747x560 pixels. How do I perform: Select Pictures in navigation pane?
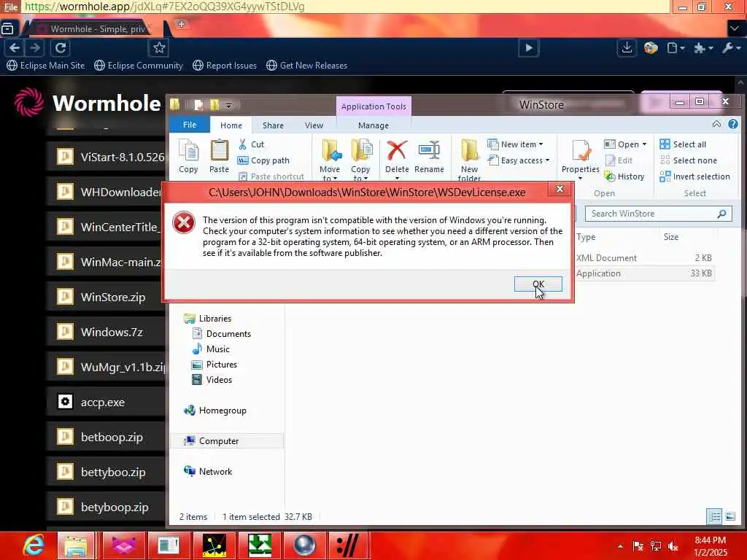tap(214, 365)
